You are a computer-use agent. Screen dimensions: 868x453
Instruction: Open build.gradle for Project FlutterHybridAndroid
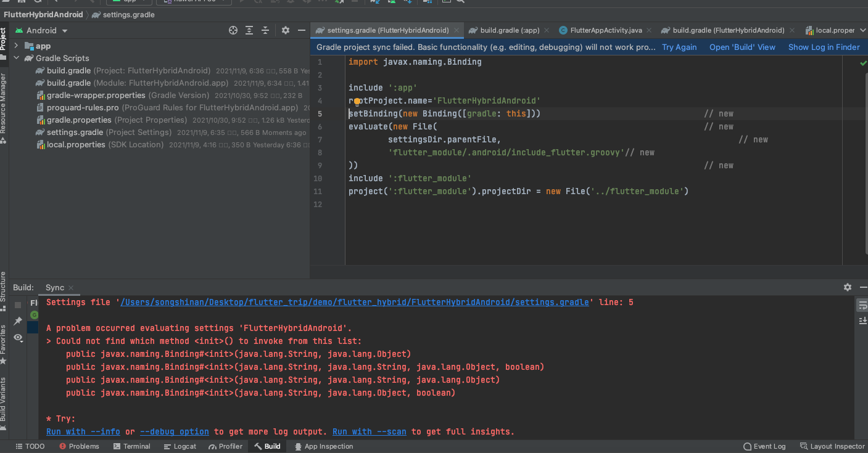pos(128,71)
